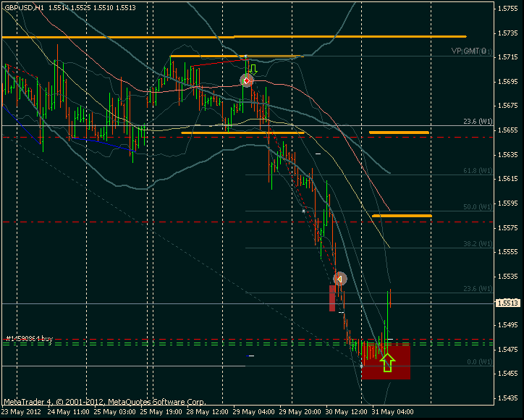This screenshot has height=420, width=524.
Task: Click price scale value 1.5655
Action: tap(507, 130)
